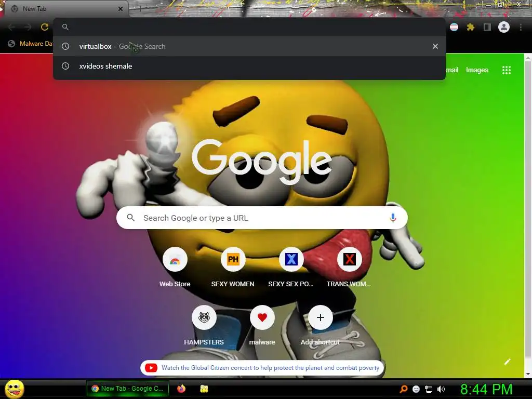Click the 8:44 PM clock
This screenshot has height=399, width=532.
[486, 389]
